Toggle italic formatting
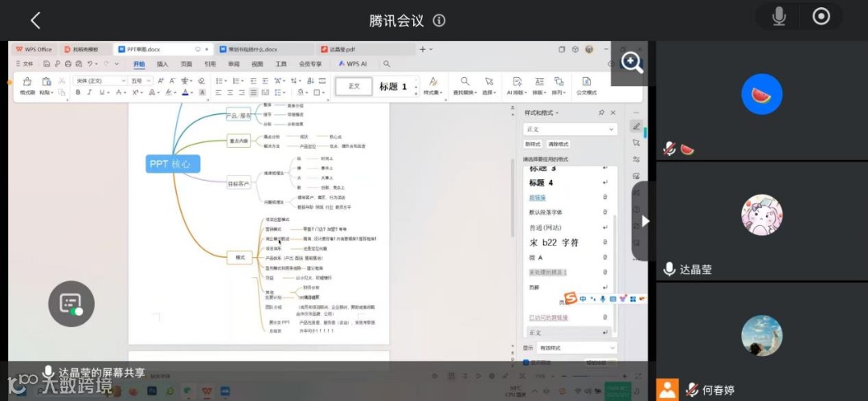This screenshot has height=401, width=868. [90, 92]
